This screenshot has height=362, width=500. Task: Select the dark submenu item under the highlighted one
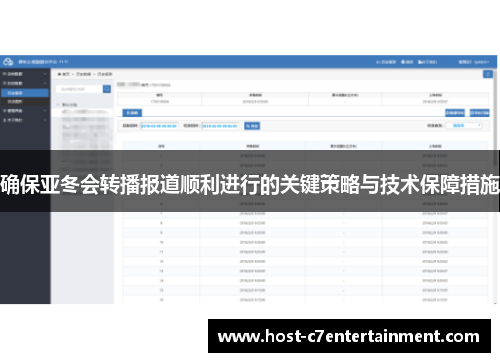[25, 101]
